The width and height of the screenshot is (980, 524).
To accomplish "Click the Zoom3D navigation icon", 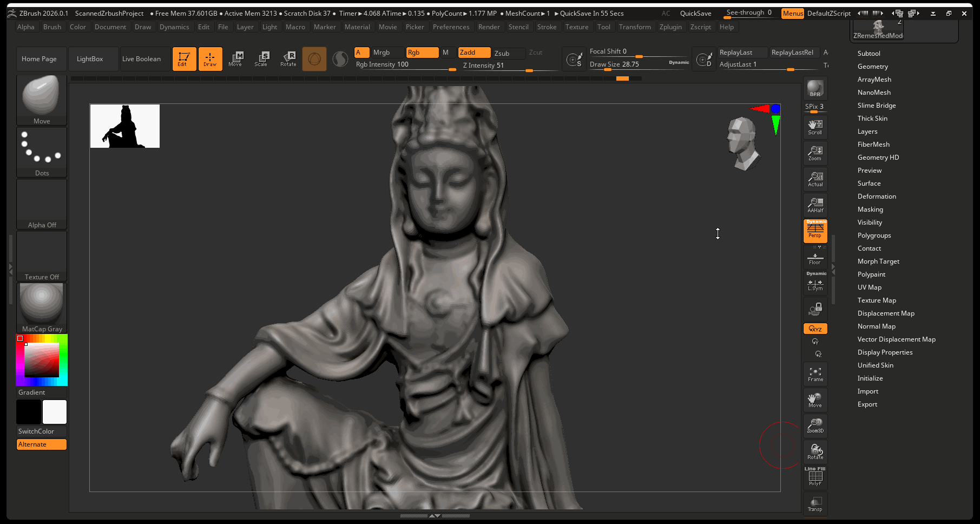I will (x=815, y=425).
